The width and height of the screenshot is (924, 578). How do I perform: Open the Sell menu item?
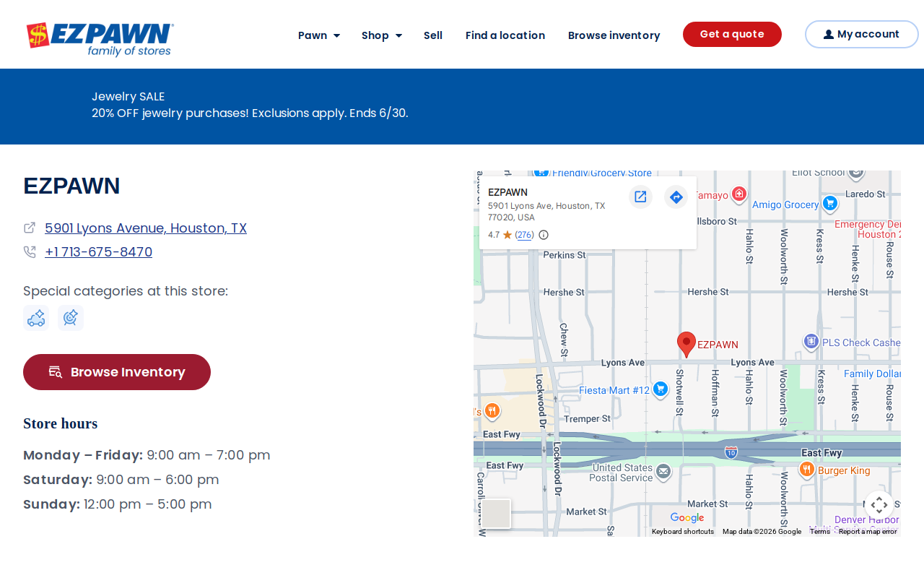[433, 35]
